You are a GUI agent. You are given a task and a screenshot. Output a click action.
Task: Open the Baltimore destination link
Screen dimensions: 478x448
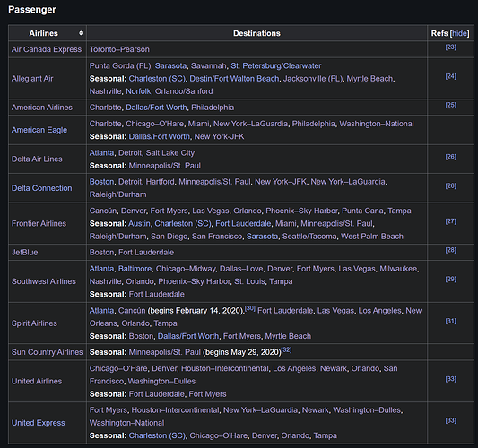[135, 269]
